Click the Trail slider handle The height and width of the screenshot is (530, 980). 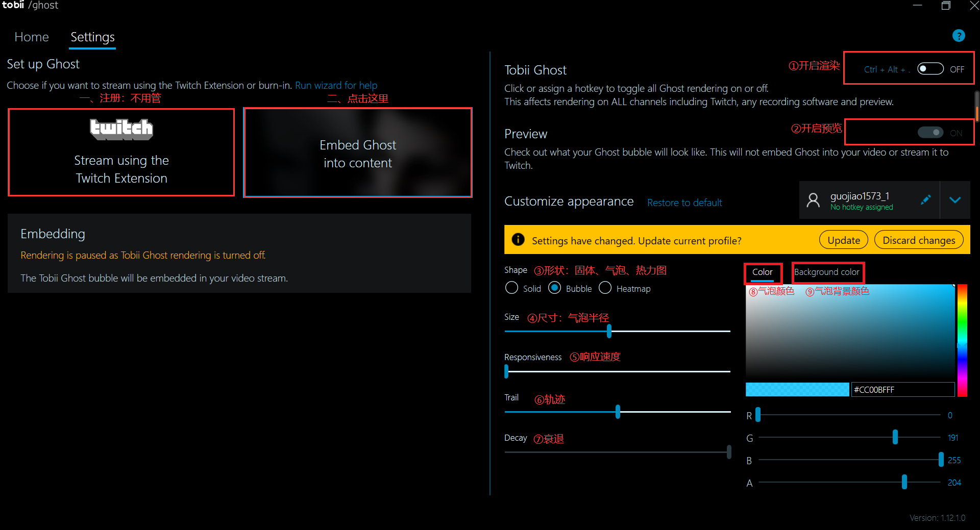pyautogui.click(x=618, y=412)
